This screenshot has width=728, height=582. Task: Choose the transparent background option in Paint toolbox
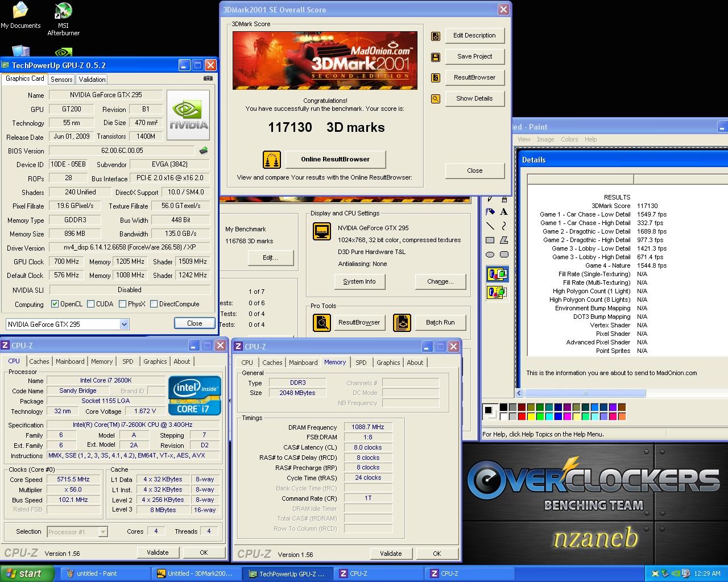pyautogui.click(x=497, y=293)
